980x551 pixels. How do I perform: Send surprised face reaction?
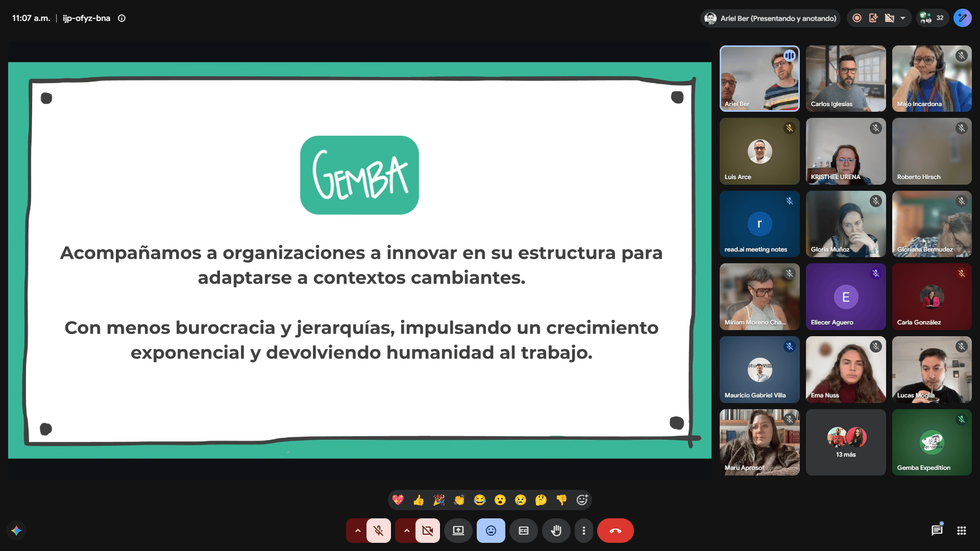(500, 500)
